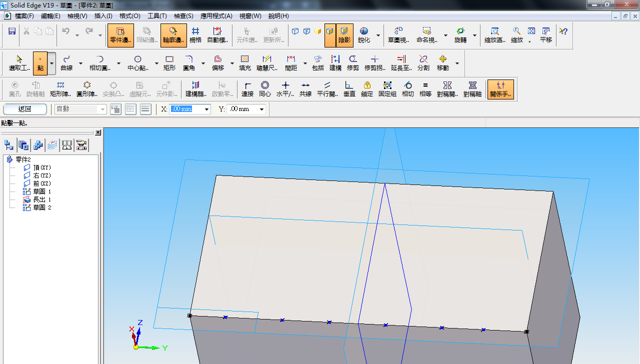Toggle the 零件邊 part edges option
The image size is (640, 364).
tap(120, 35)
